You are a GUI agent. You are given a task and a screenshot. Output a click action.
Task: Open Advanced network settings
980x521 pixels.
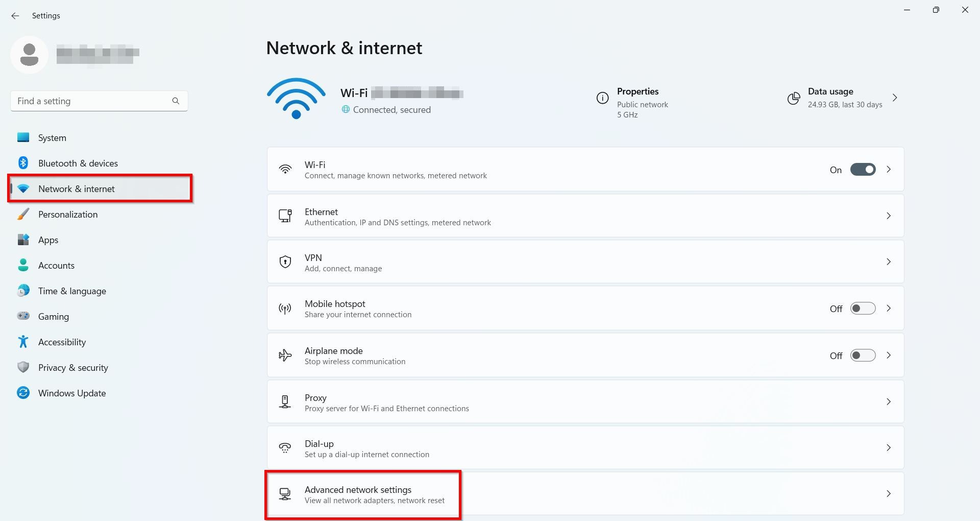tap(358, 494)
